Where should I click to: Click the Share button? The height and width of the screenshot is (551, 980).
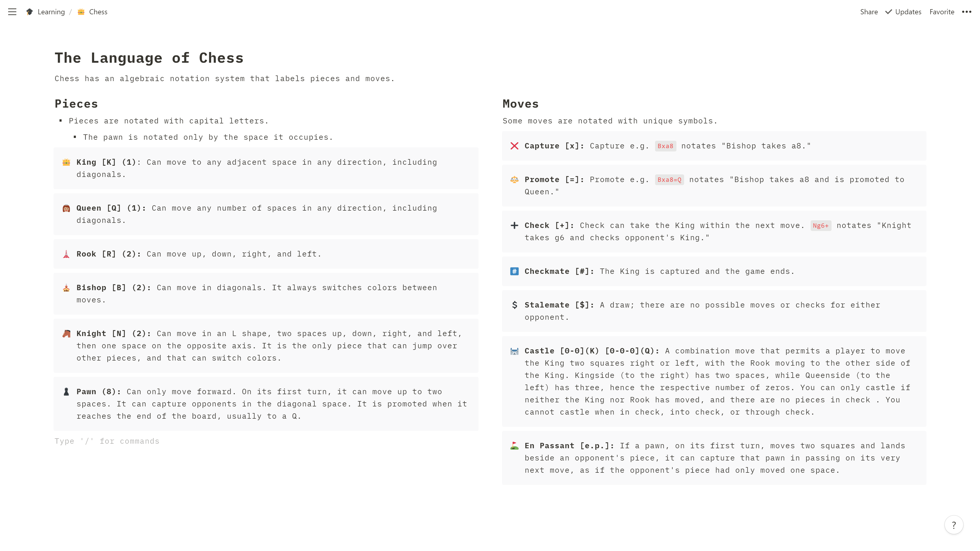869,12
